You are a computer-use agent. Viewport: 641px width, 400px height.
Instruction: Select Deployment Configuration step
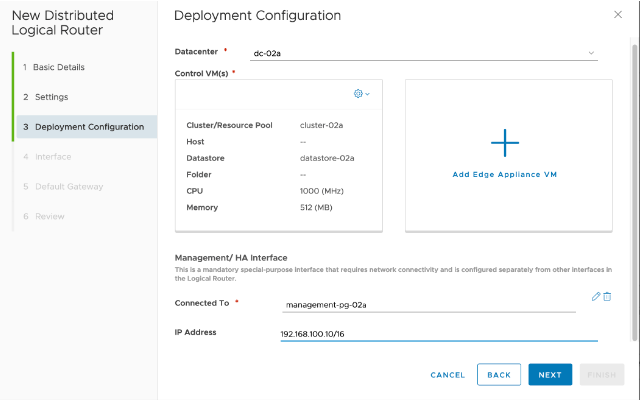(x=88, y=127)
